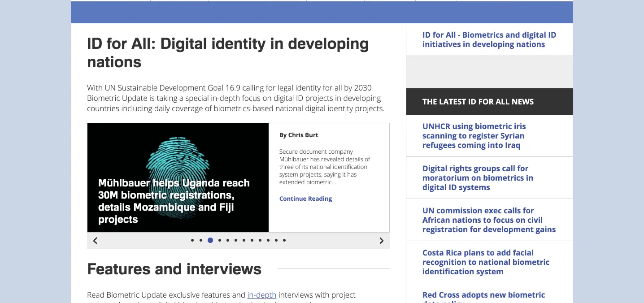Click the previous slide arrow in carousel
The height and width of the screenshot is (303, 644).
pyautogui.click(x=95, y=241)
